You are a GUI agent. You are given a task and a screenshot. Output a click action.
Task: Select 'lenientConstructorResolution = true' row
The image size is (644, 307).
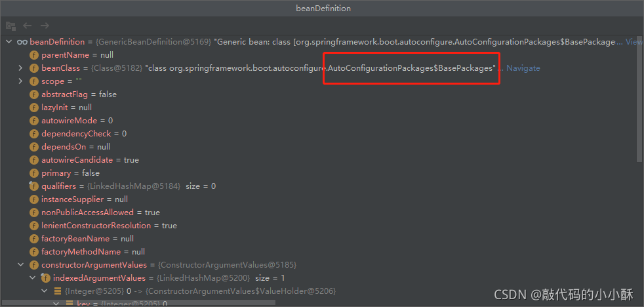109,226
